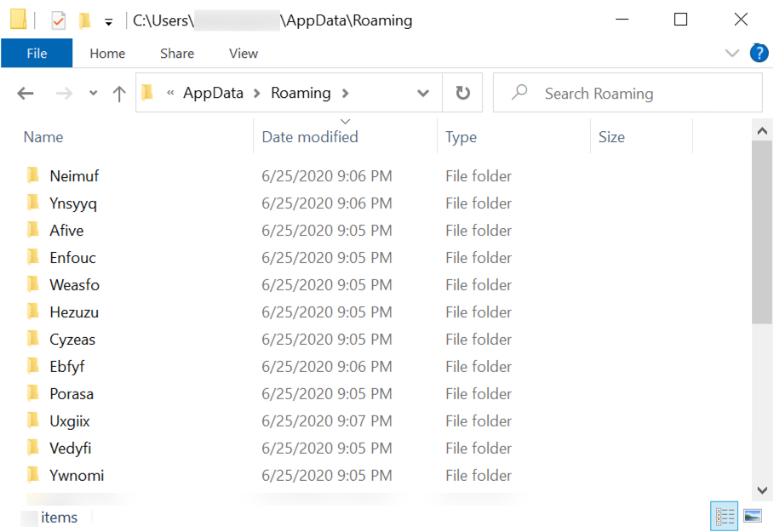Open Customize Quick Access Toolbar dropdown
The width and height of the screenshot is (774, 532).
coord(109,22)
